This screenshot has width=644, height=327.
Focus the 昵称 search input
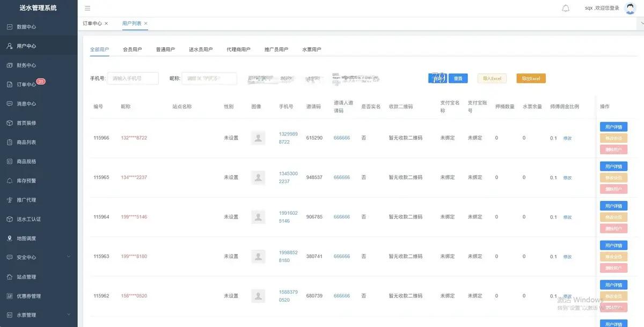tap(209, 78)
